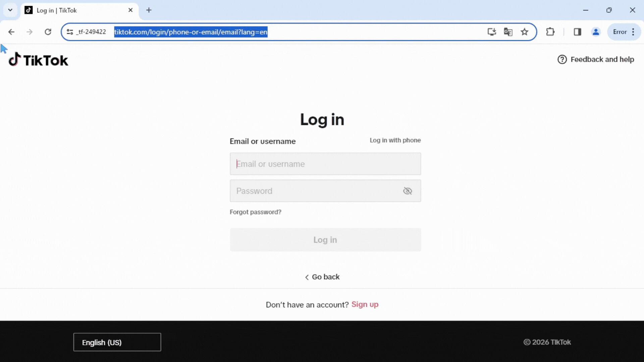Click the © 2026 TikTok text
The height and width of the screenshot is (362, 644).
click(547, 342)
